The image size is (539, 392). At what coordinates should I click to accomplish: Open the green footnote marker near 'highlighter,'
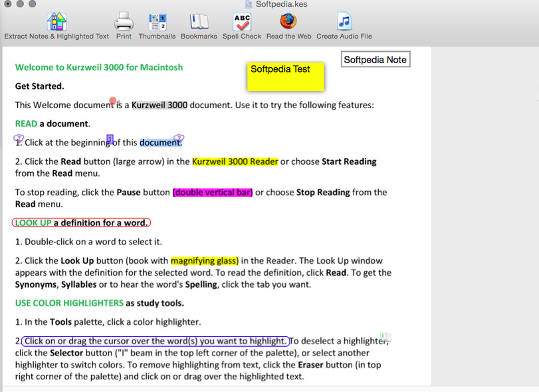pyautogui.click(x=385, y=338)
